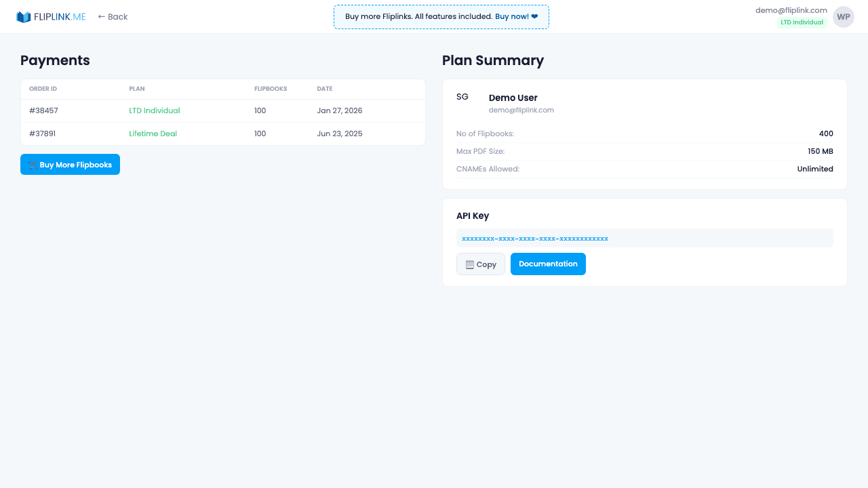Click the clipboard icon inside Copy button
This screenshot has height=488, width=868.
coord(469,264)
